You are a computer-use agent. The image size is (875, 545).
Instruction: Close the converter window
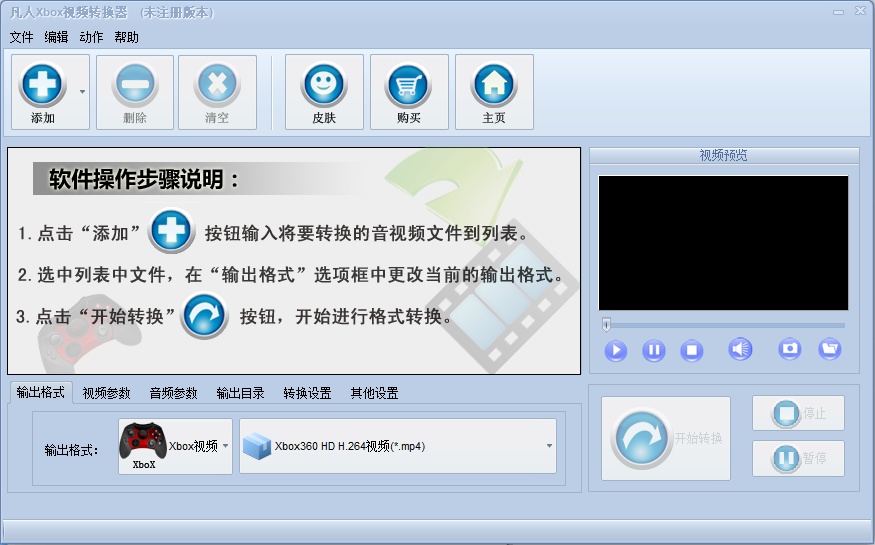pyautogui.click(x=860, y=12)
